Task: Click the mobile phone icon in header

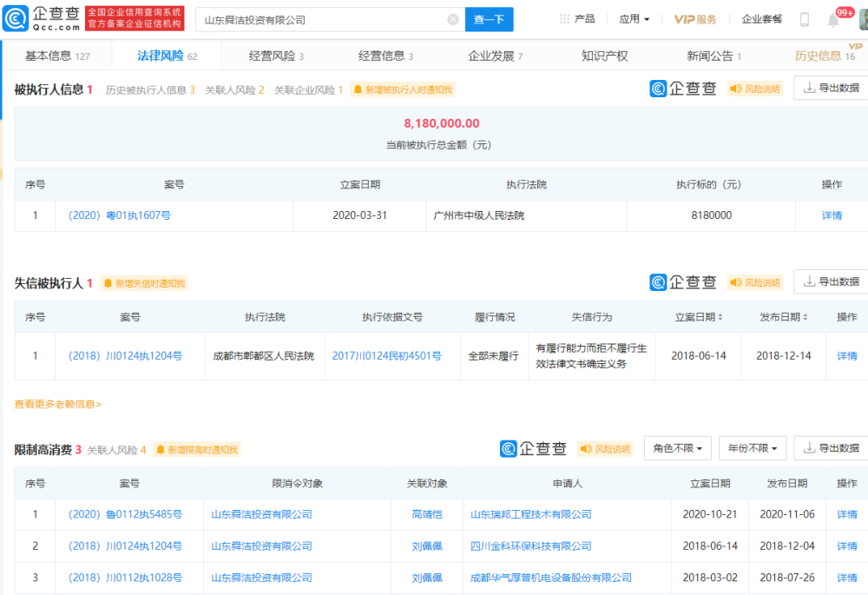Action: pos(805,19)
